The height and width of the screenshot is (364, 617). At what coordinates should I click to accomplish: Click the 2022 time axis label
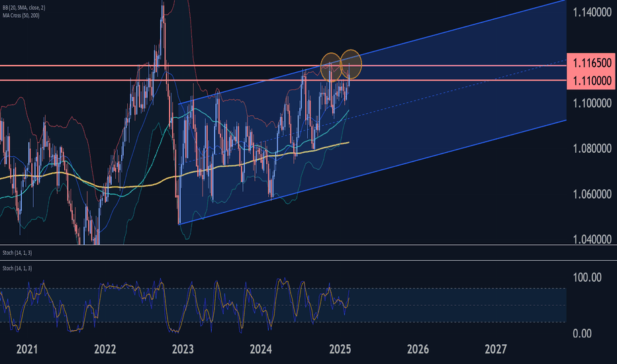[105, 349]
